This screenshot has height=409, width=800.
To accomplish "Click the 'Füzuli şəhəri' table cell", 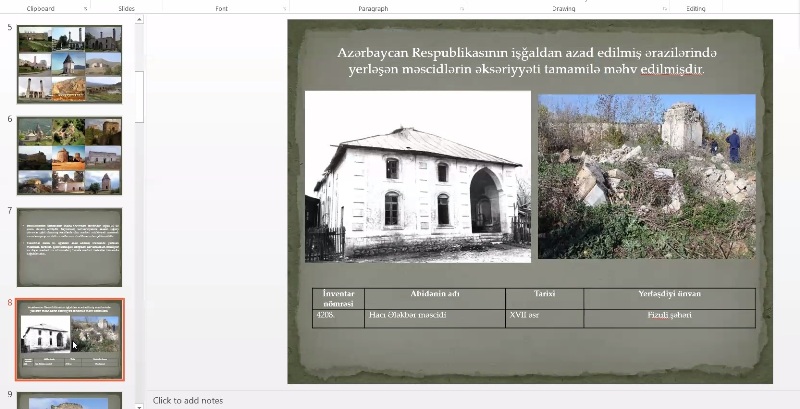I will [669, 319].
